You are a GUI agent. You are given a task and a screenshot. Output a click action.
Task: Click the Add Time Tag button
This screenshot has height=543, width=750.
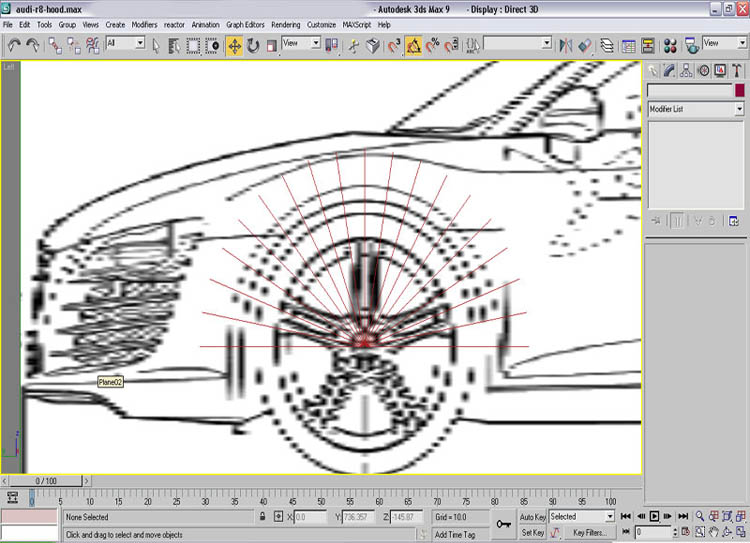[x=455, y=535]
